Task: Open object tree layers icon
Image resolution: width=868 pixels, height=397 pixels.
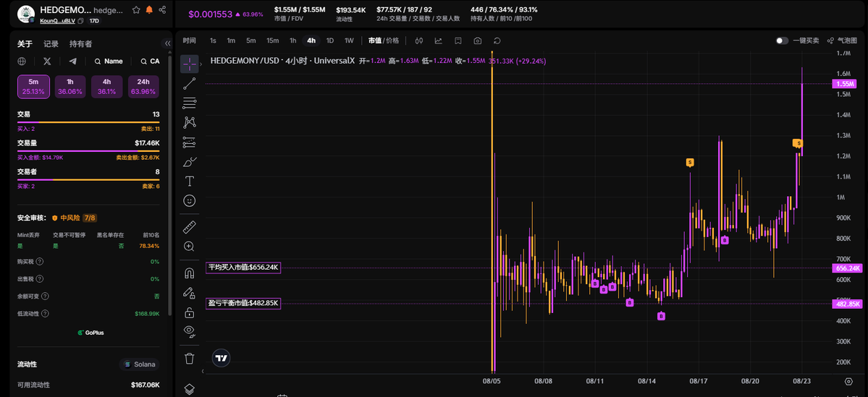Action: coord(190,388)
